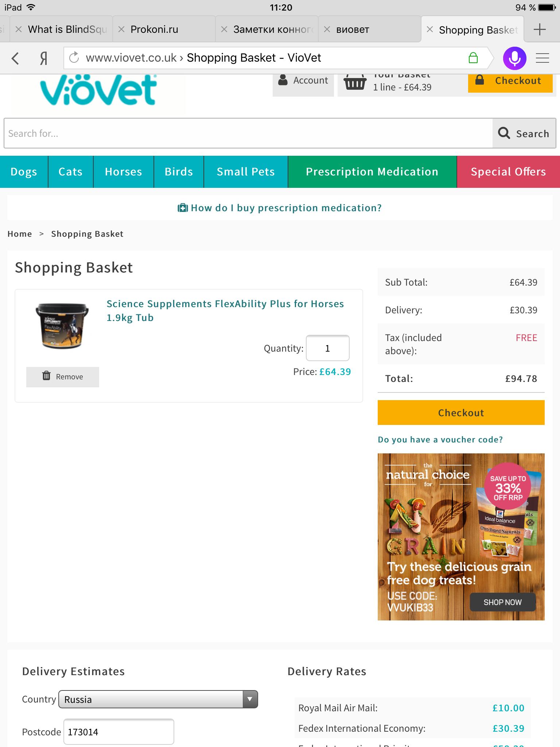The width and height of the screenshot is (560, 747).
Task: Add a new browser tab
Action: click(x=540, y=29)
